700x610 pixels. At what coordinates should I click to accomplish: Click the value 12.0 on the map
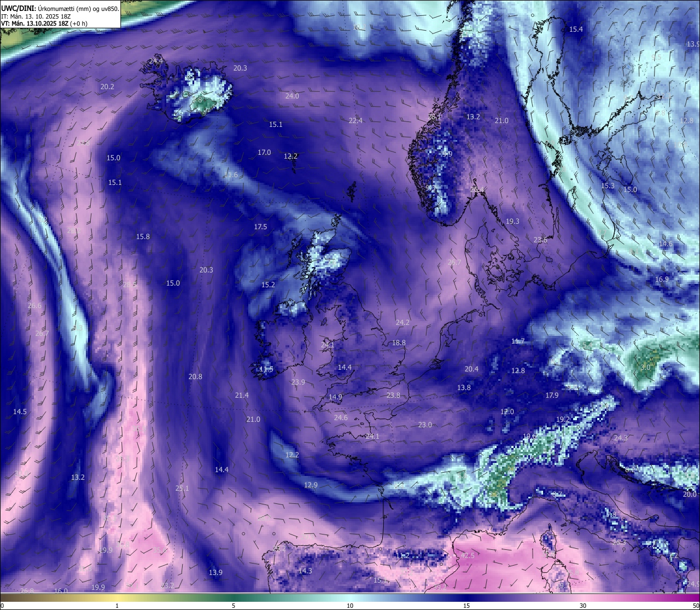[x=507, y=412]
